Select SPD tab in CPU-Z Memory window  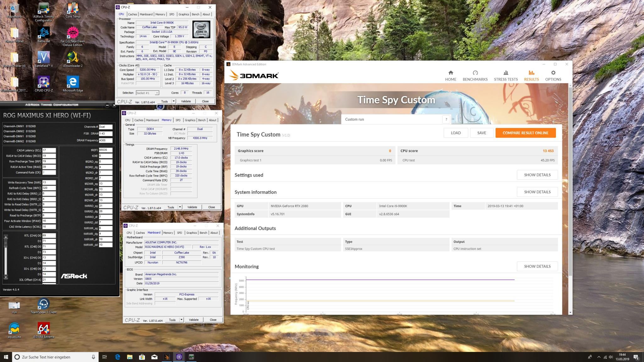[178, 120]
